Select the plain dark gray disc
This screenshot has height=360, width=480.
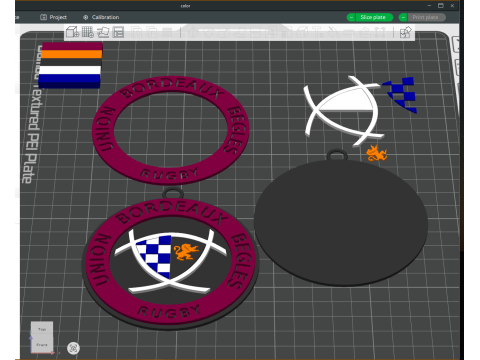341,223
